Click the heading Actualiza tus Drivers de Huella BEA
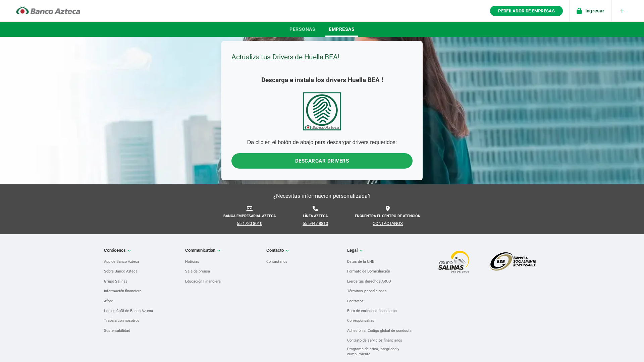 (285, 57)
